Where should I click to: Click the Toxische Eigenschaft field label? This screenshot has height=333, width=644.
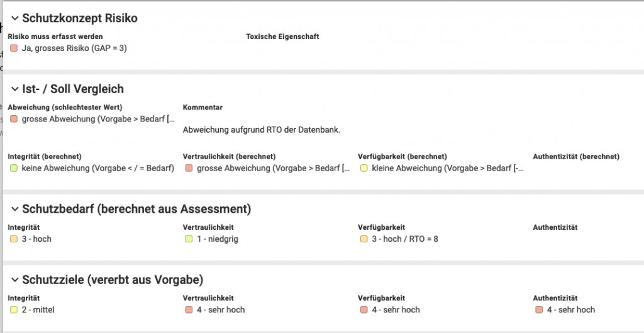point(282,37)
